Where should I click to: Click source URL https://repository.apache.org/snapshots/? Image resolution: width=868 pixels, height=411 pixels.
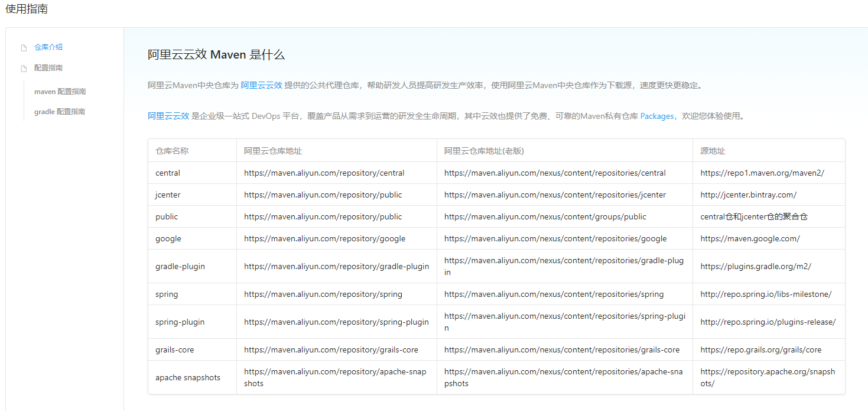(768, 378)
